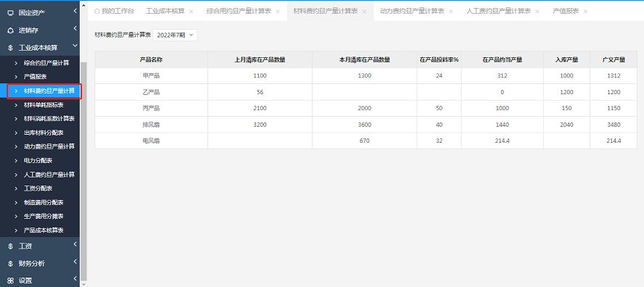Click the 广义产量 column header
Viewport: 644px width, 287px height.
614,59
